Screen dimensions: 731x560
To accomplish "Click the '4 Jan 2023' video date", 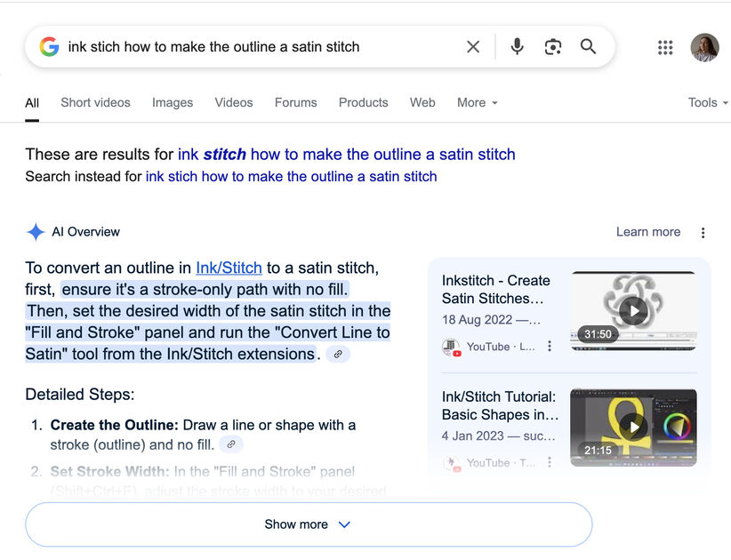I will tap(473, 436).
